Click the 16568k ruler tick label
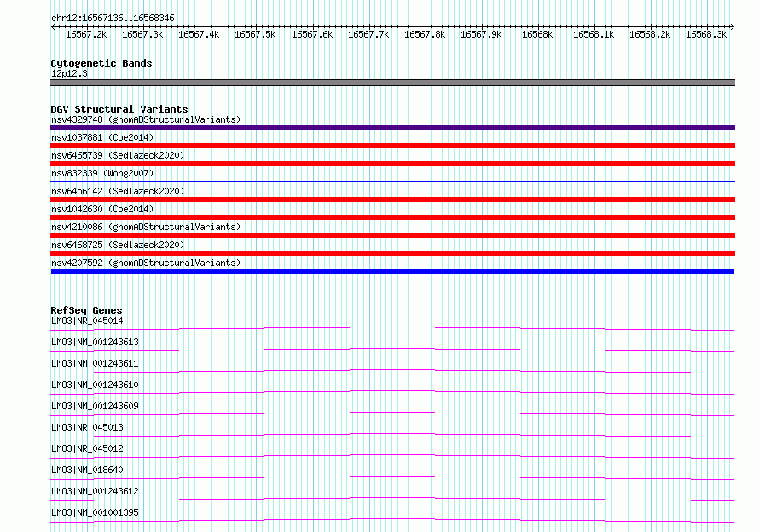 (x=537, y=34)
